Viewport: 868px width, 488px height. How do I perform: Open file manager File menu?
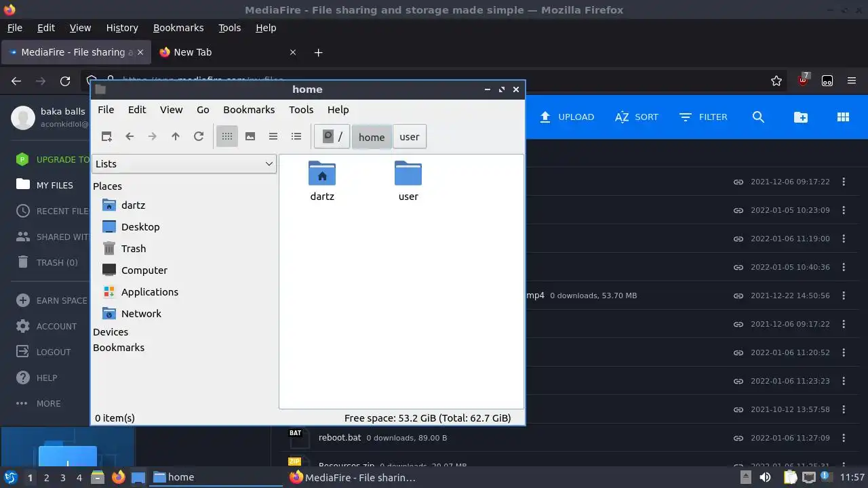106,109
